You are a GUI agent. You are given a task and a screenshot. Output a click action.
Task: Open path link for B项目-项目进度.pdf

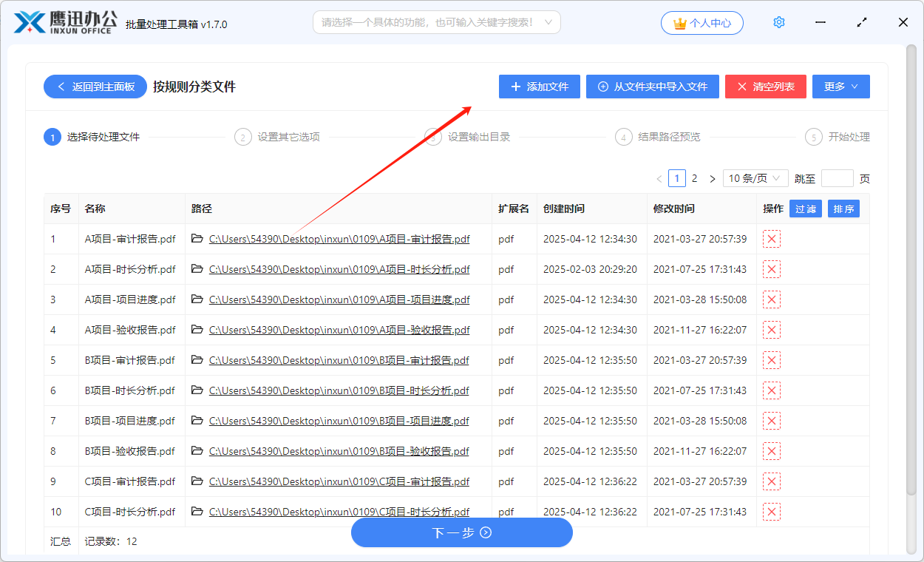point(339,421)
